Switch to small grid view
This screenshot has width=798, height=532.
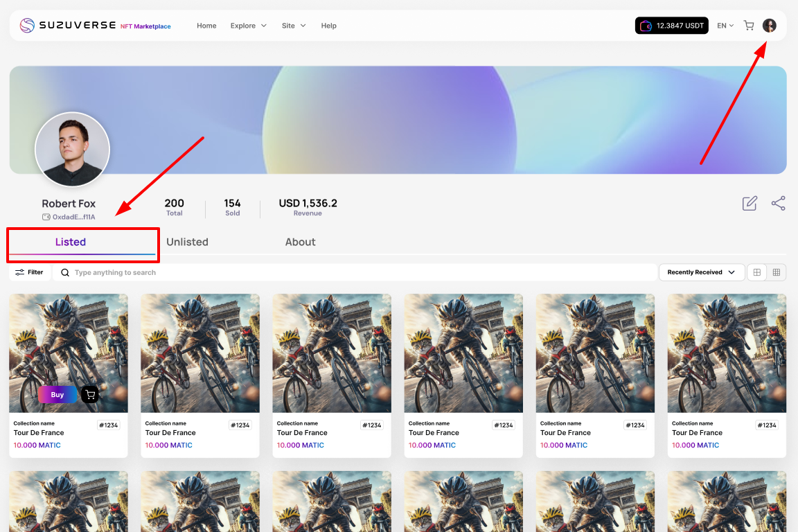coord(777,272)
